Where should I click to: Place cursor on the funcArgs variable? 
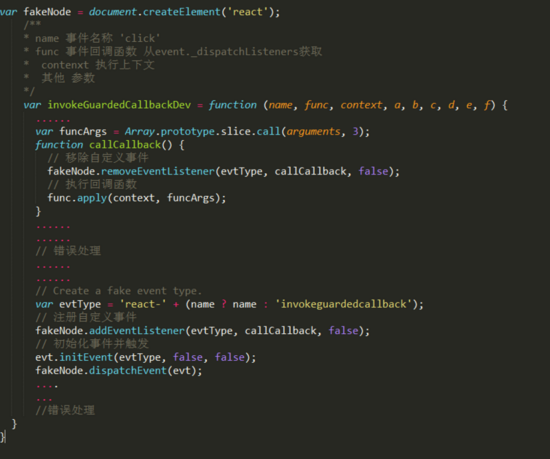(83, 131)
